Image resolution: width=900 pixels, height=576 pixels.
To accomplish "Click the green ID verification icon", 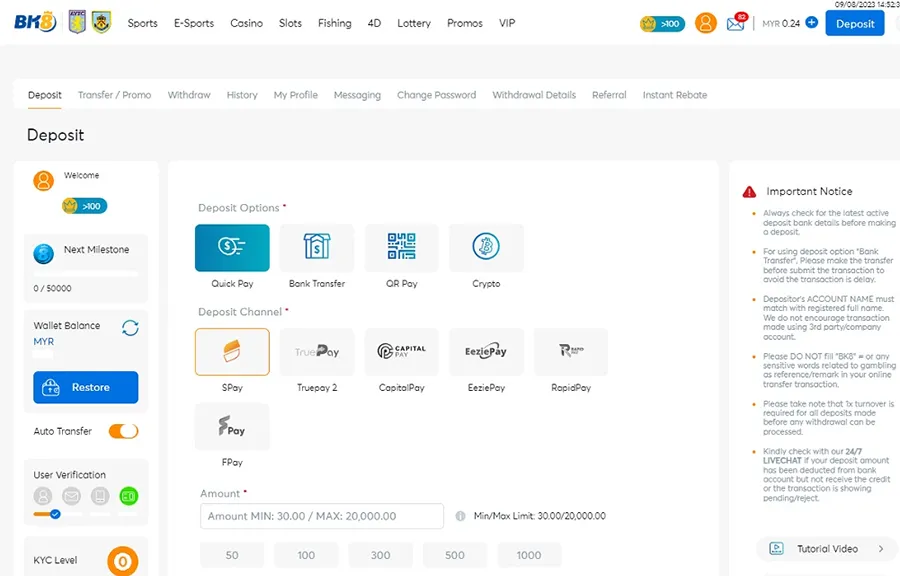I will (129, 496).
